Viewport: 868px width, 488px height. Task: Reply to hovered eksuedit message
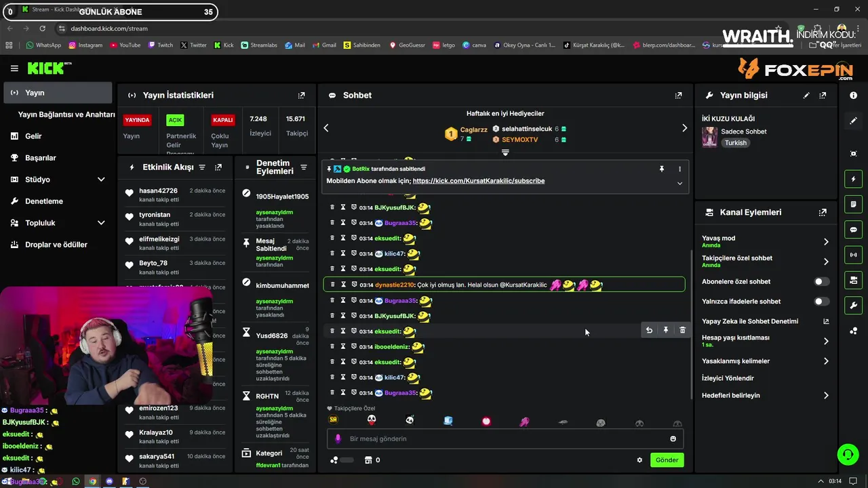(649, 330)
